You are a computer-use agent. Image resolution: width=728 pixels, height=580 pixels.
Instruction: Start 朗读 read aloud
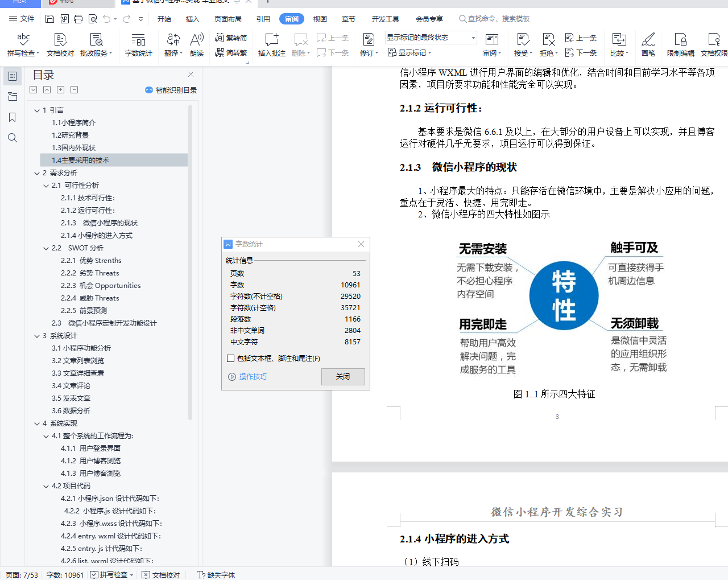point(197,44)
